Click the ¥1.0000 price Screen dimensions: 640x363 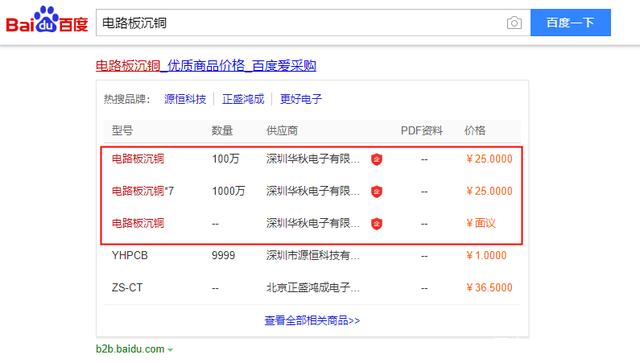tap(486, 256)
